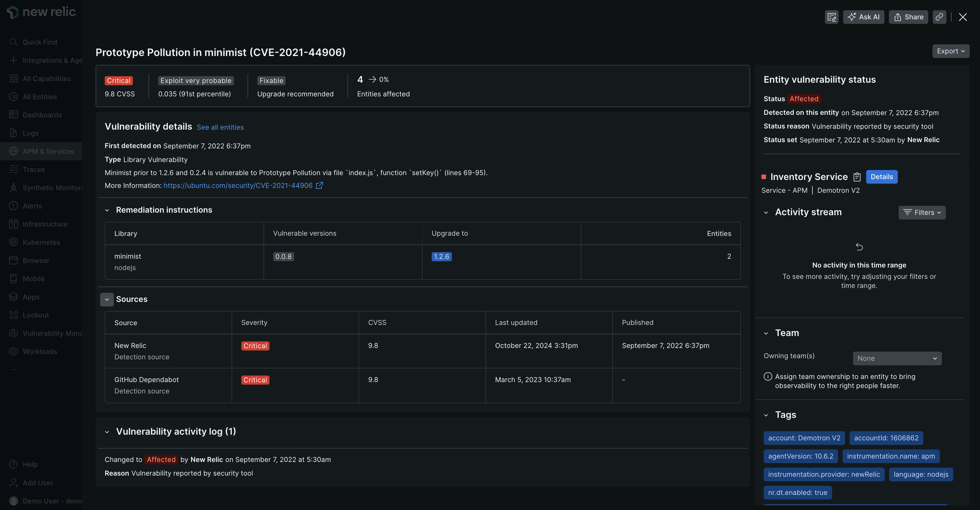Click All Entities sidebar icon
Image resolution: width=980 pixels, height=510 pixels.
(x=13, y=97)
